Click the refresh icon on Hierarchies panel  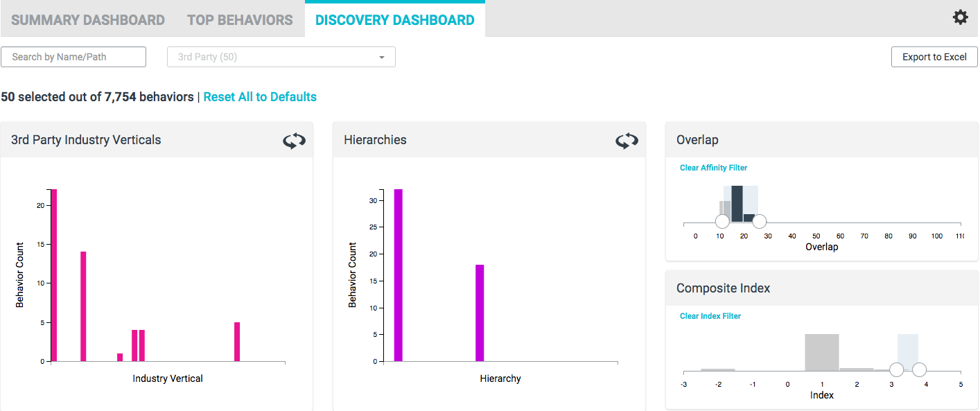click(627, 141)
